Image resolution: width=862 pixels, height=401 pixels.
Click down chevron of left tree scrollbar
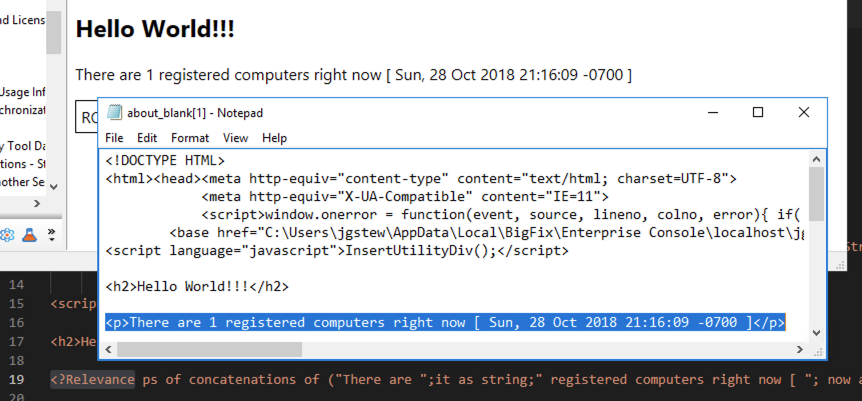click(x=54, y=186)
